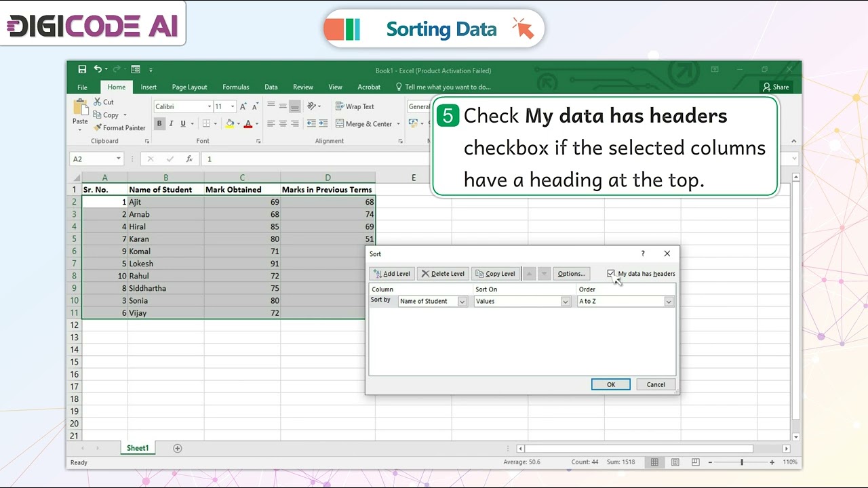Apply the yellow Fill Color bucket
The height and width of the screenshot is (488, 868).
230,123
